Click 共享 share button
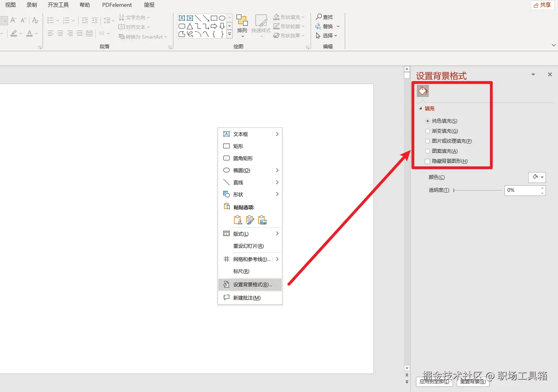This screenshot has width=558, height=392. pyautogui.click(x=542, y=5)
